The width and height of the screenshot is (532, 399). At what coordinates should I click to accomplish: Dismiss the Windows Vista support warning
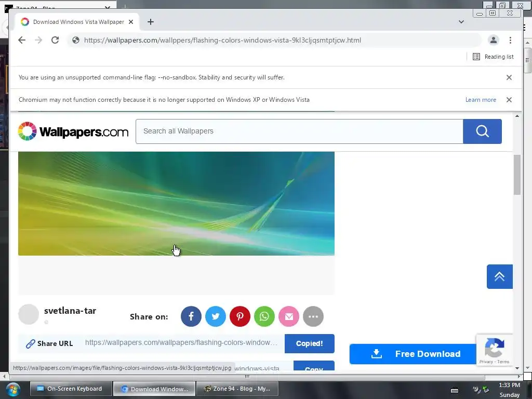point(509,100)
